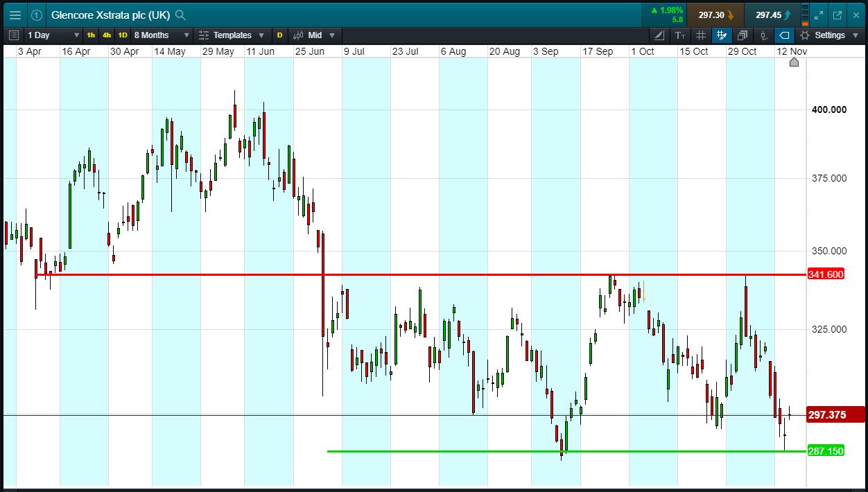Viewport: 868px width, 492px height.
Task: Click the market depth ladder indicator
Action: (804, 15)
